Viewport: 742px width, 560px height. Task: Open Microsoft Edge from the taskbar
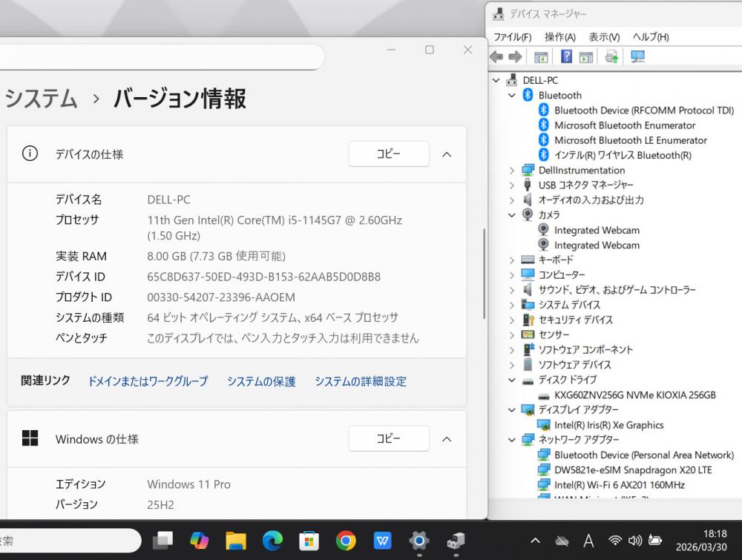pyautogui.click(x=272, y=541)
